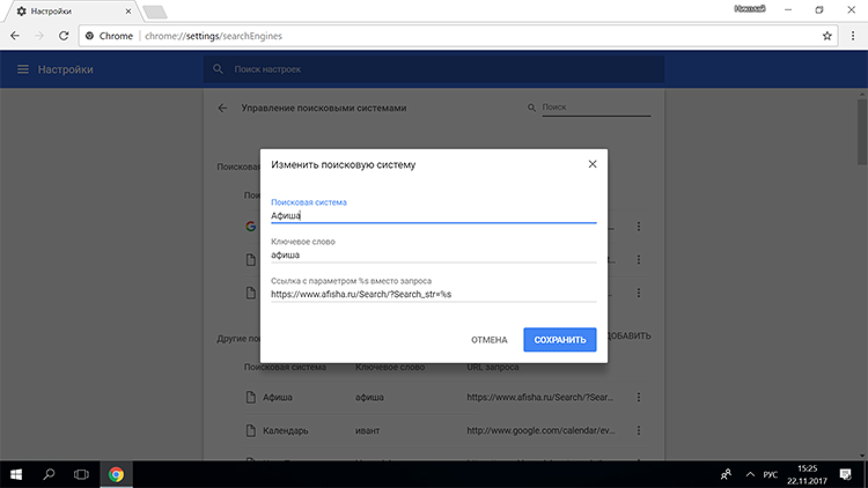Click the afisha.ru URL in the list
This screenshot has height=488, width=868.
(x=540, y=397)
